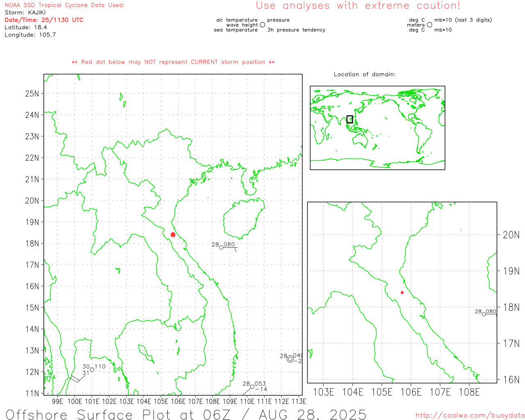The width and height of the screenshot is (525, 420).
Task: Click the 'sea temperature' legend label
Action: pos(236,30)
